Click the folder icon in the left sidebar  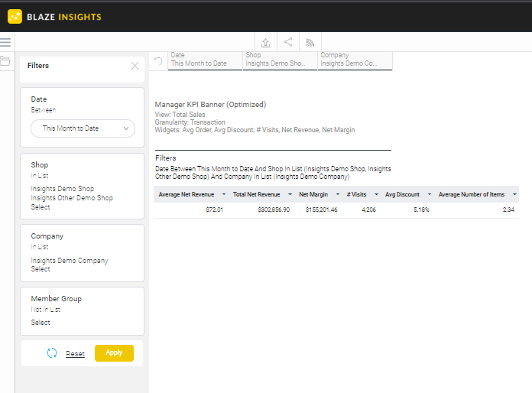(x=5, y=61)
